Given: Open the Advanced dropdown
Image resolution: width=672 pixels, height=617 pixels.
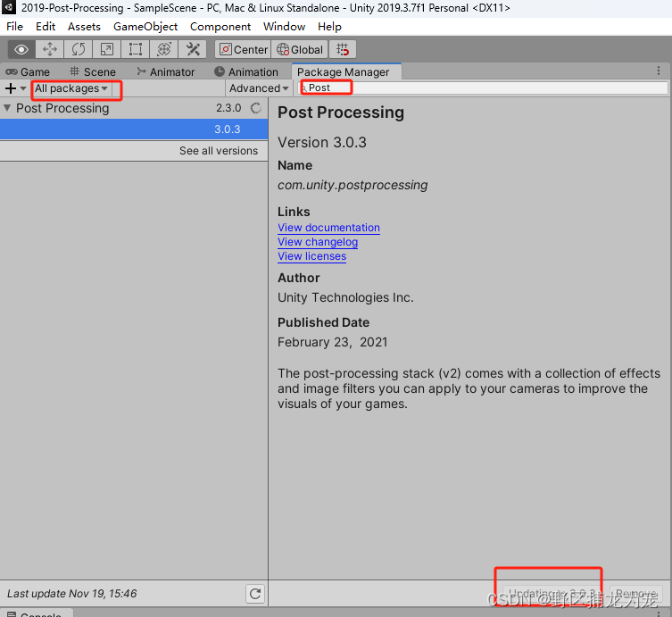Looking at the screenshot, I should point(259,88).
